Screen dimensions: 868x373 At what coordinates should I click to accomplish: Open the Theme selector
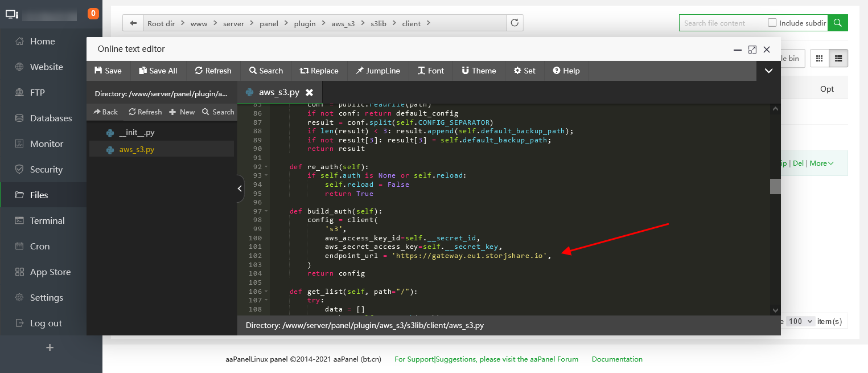pos(478,71)
